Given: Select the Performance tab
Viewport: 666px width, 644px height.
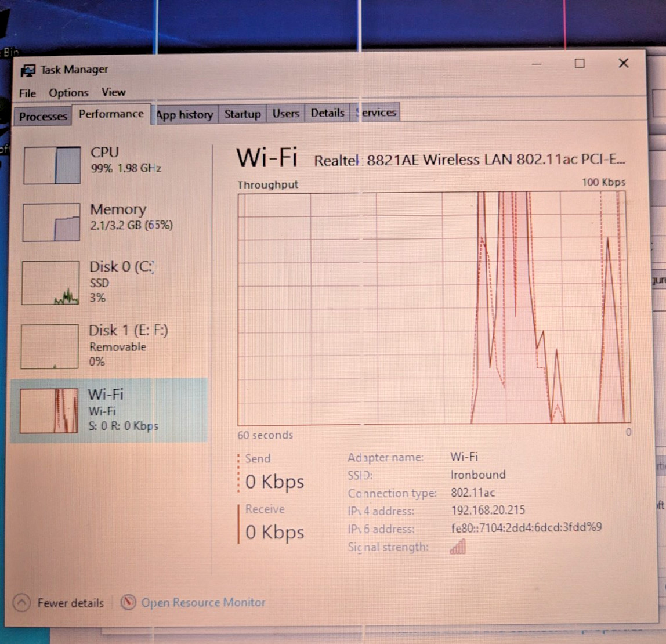Looking at the screenshot, I should pyautogui.click(x=111, y=114).
